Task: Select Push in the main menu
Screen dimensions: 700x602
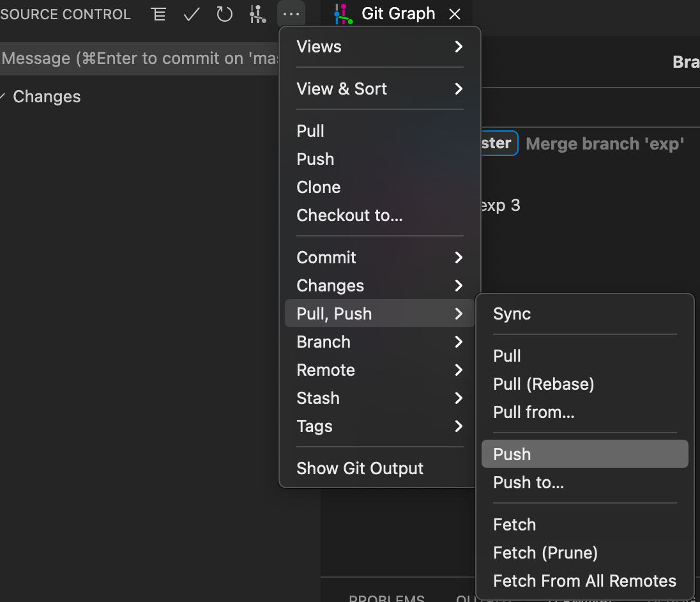Action: point(379,159)
